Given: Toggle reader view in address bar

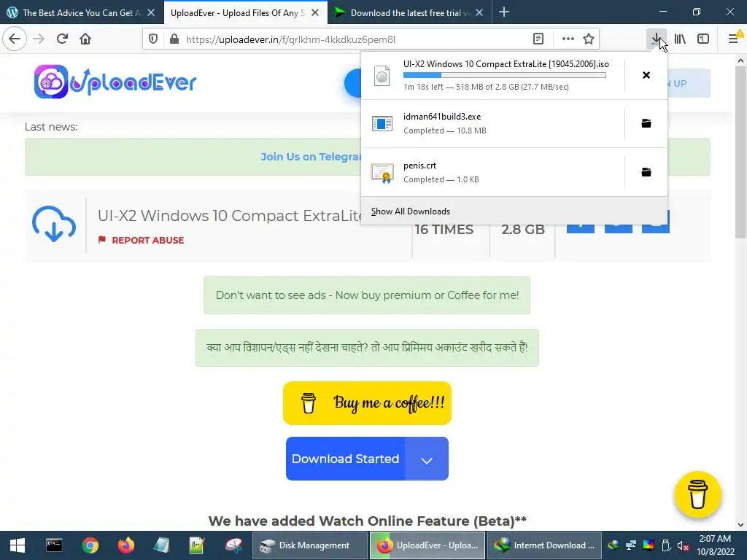Looking at the screenshot, I should (538, 39).
